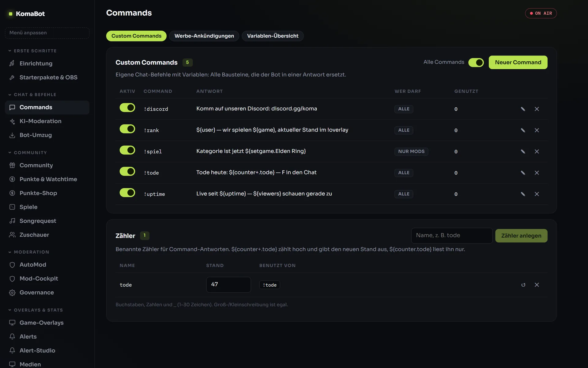The width and height of the screenshot is (588, 368).
Task: Click the Songrequest music note icon
Action: (12, 221)
